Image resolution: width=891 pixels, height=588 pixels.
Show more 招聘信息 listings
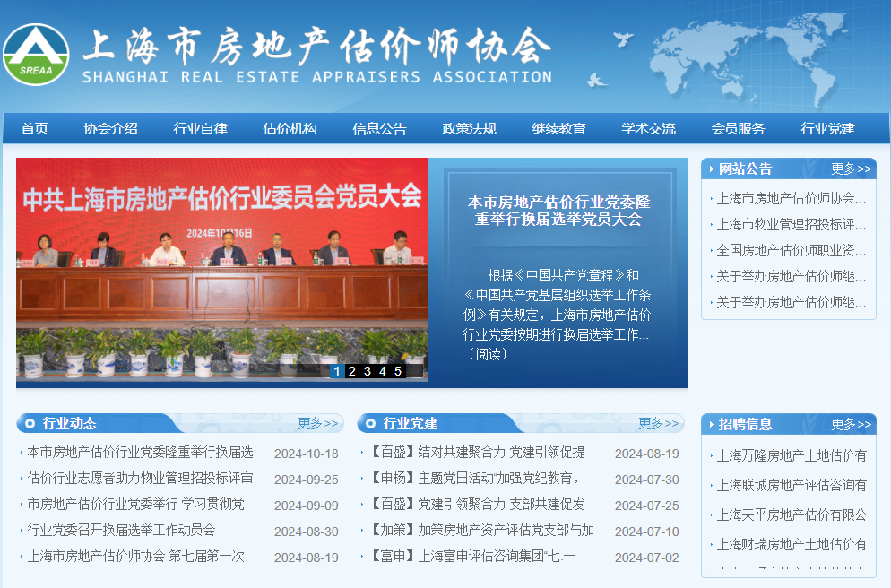[x=851, y=424]
